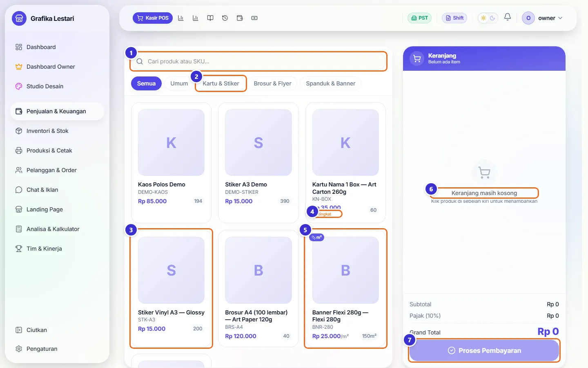Click the cart icon in Keranjang header

coord(417,58)
